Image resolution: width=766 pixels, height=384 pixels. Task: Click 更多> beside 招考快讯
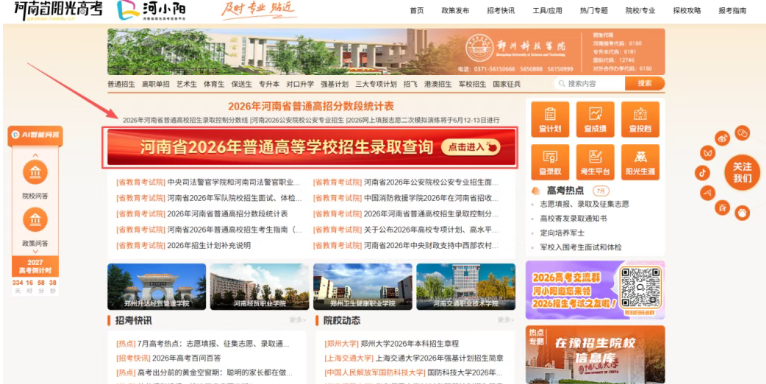coord(298,320)
